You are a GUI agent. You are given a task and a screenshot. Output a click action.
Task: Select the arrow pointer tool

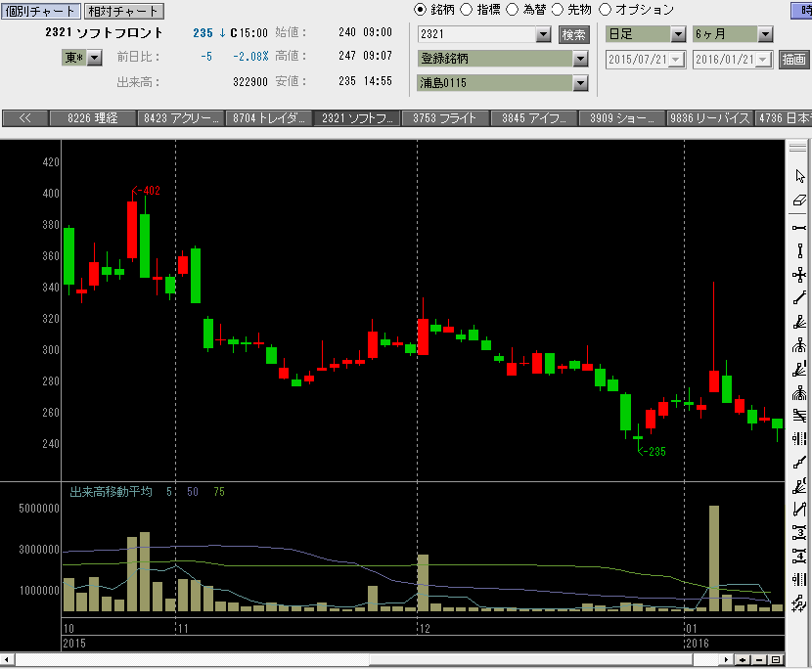[799, 176]
